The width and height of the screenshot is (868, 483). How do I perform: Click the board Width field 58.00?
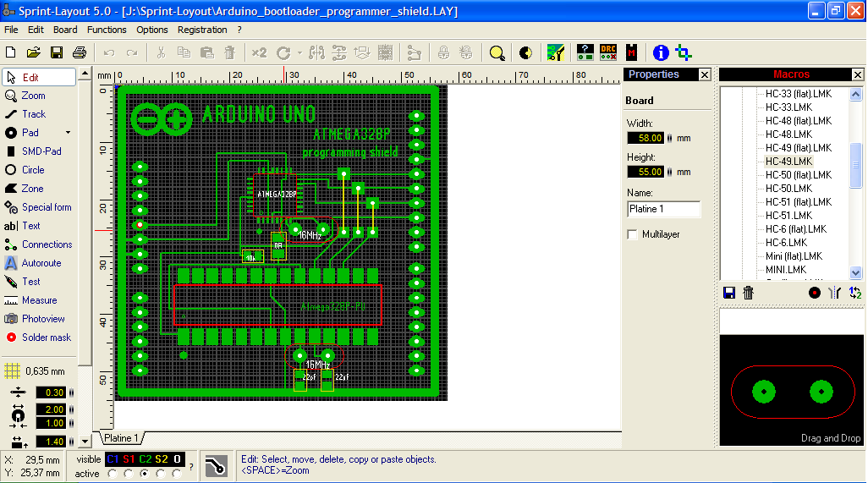[x=646, y=138]
